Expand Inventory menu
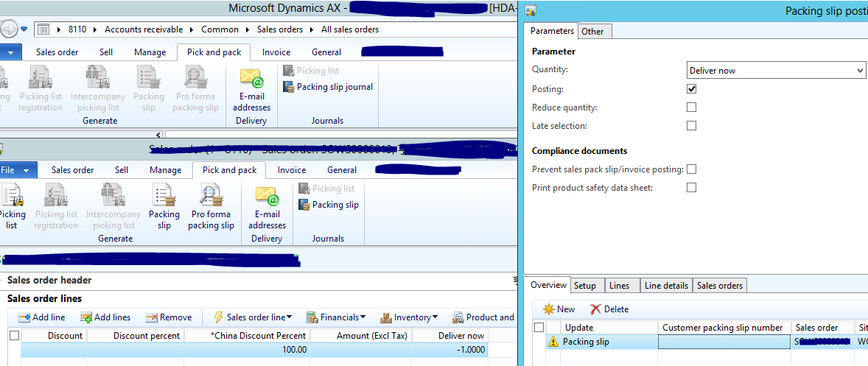Image resolution: width=868 pixels, height=366 pixels. (x=409, y=317)
